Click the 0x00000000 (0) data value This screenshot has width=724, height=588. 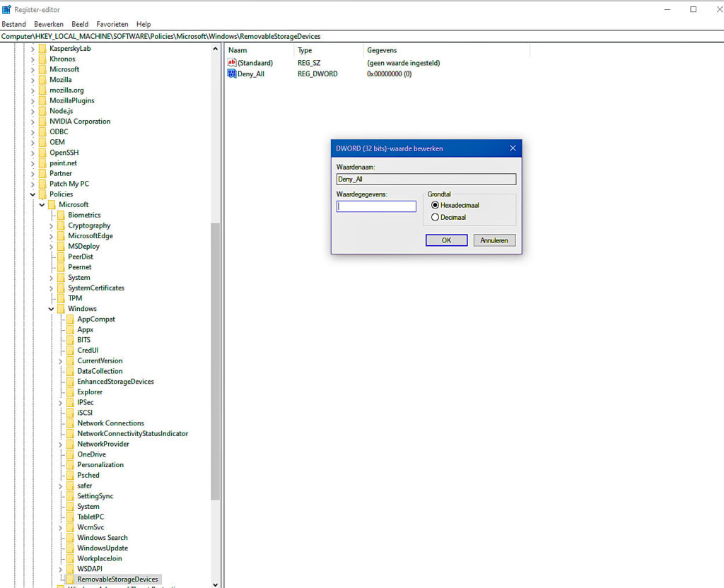click(390, 73)
